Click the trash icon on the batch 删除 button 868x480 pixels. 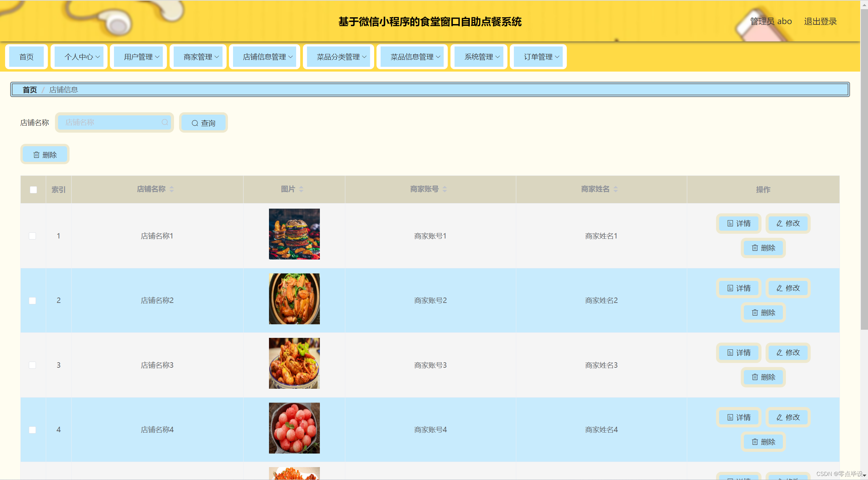tap(36, 155)
